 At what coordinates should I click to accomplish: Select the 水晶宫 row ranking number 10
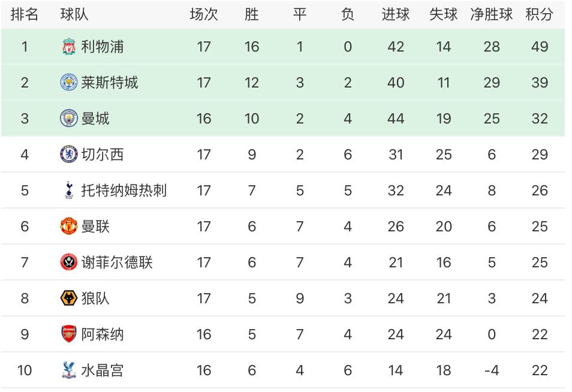(x=25, y=370)
